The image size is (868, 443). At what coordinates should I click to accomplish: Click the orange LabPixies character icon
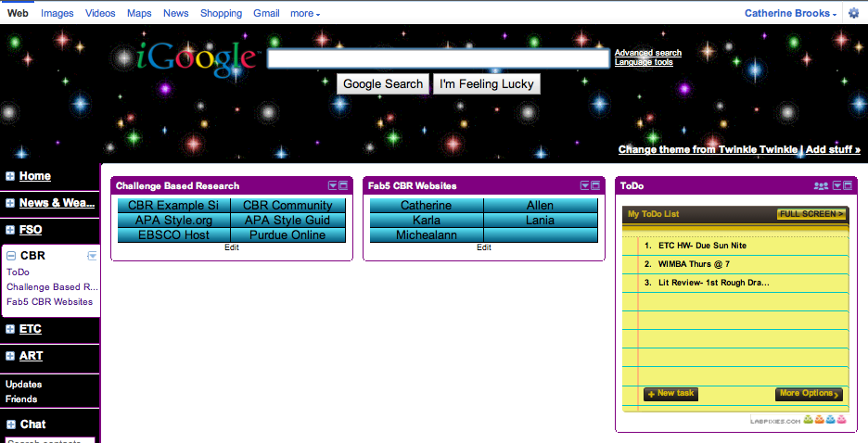point(819,420)
